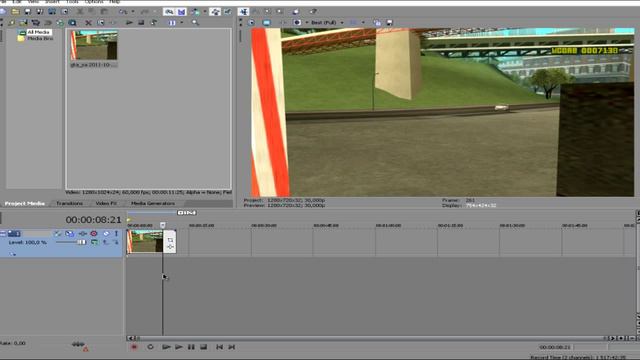Open the Help menu
The height and width of the screenshot is (360, 640).
click(x=114, y=2)
